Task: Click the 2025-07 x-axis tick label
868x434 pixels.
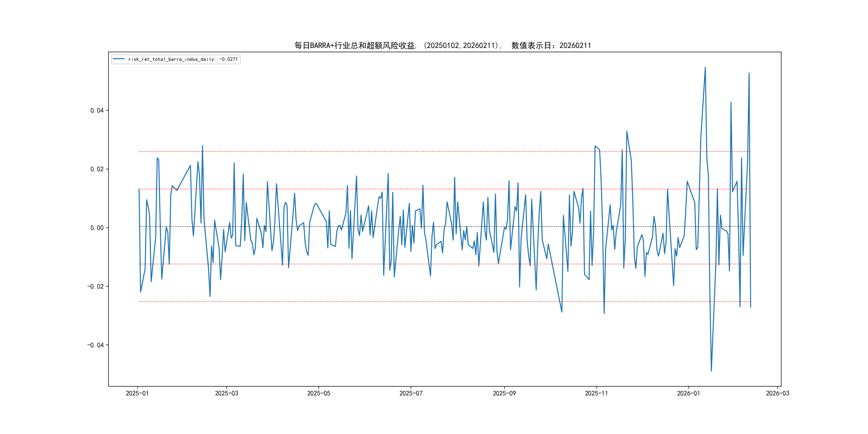Action: (x=411, y=393)
